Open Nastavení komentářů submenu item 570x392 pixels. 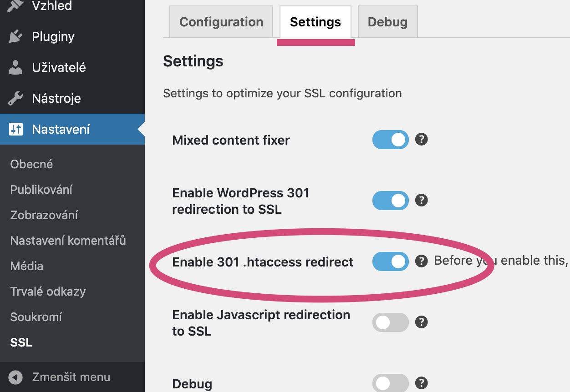tap(68, 241)
